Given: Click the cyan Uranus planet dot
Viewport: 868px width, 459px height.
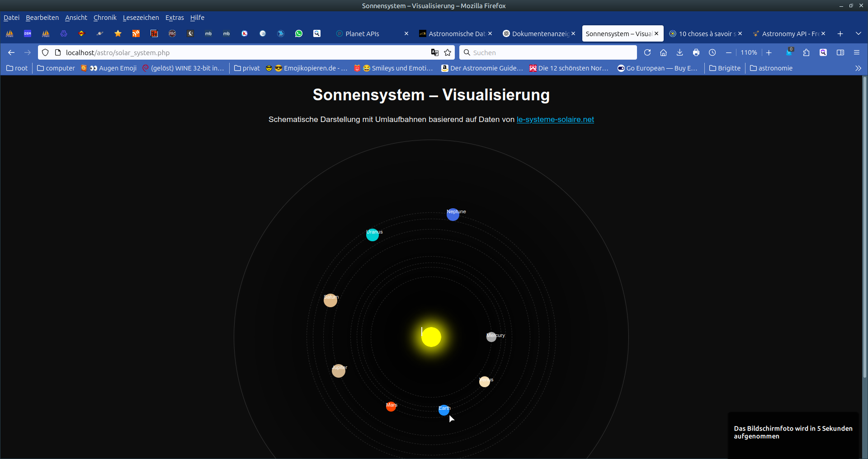Looking at the screenshot, I should (x=373, y=235).
